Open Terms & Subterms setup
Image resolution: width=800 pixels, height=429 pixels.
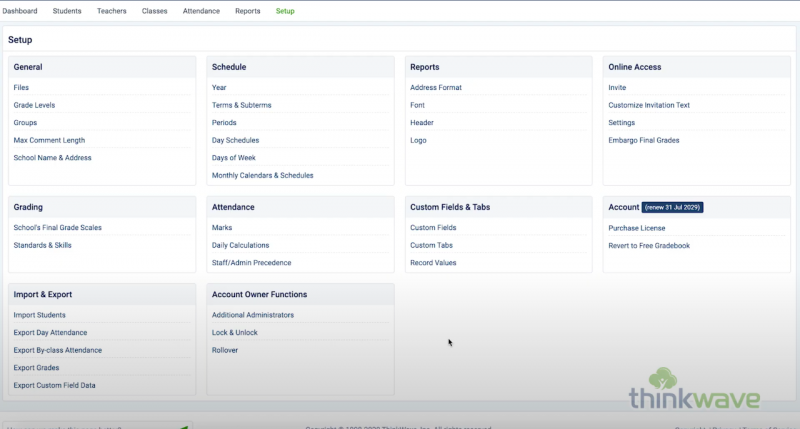(241, 105)
